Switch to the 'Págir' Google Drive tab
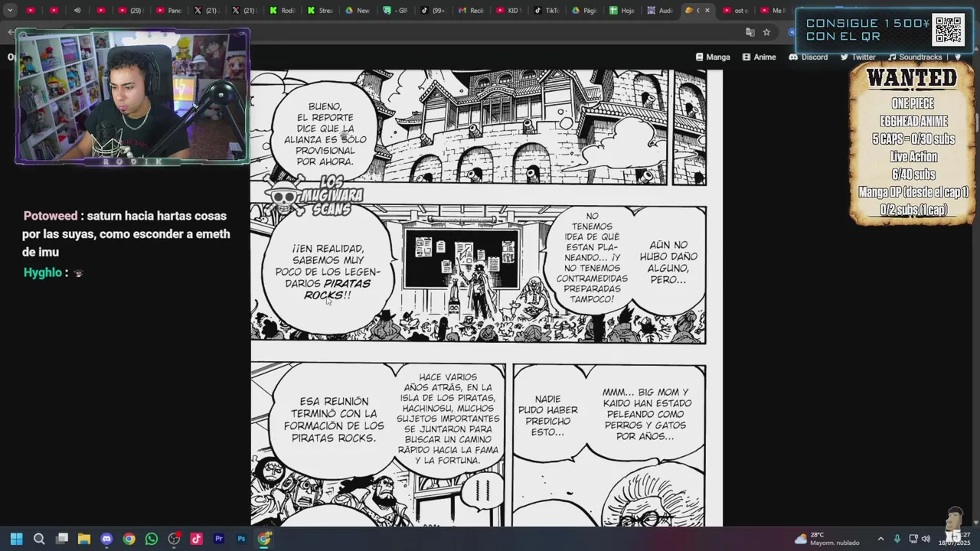This screenshot has width=980, height=551. pyautogui.click(x=584, y=11)
